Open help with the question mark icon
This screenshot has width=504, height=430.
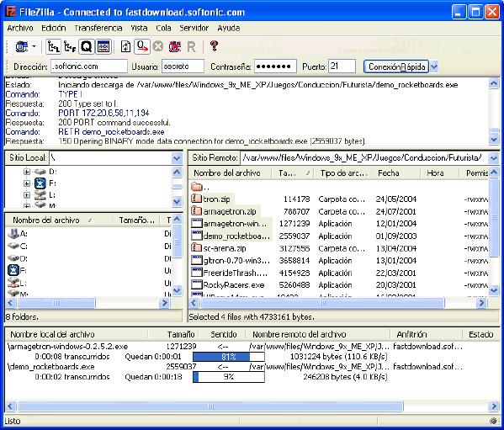pyautogui.click(x=214, y=46)
